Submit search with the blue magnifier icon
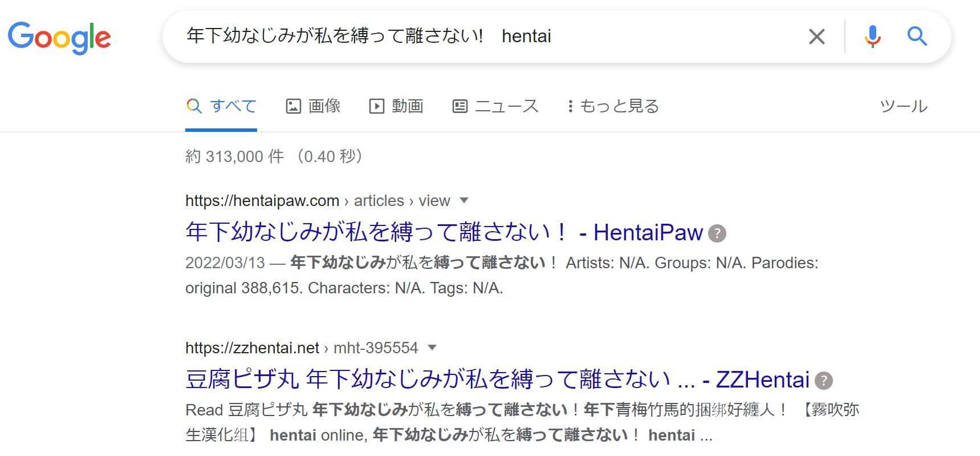 click(x=917, y=37)
